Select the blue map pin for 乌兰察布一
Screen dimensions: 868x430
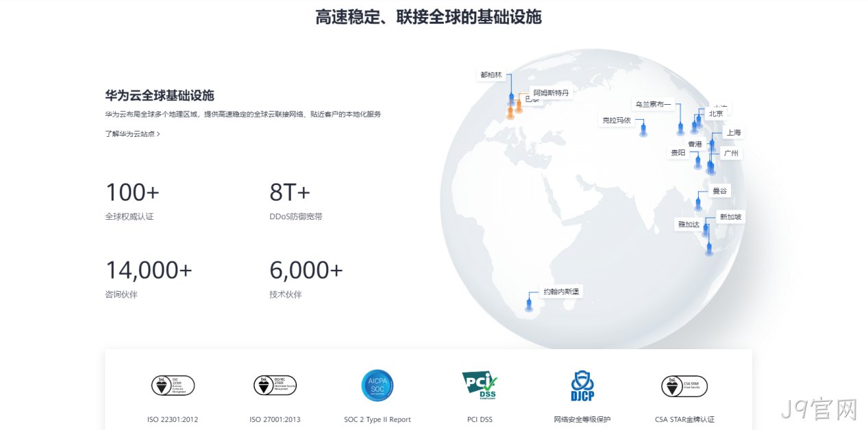(680, 127)
